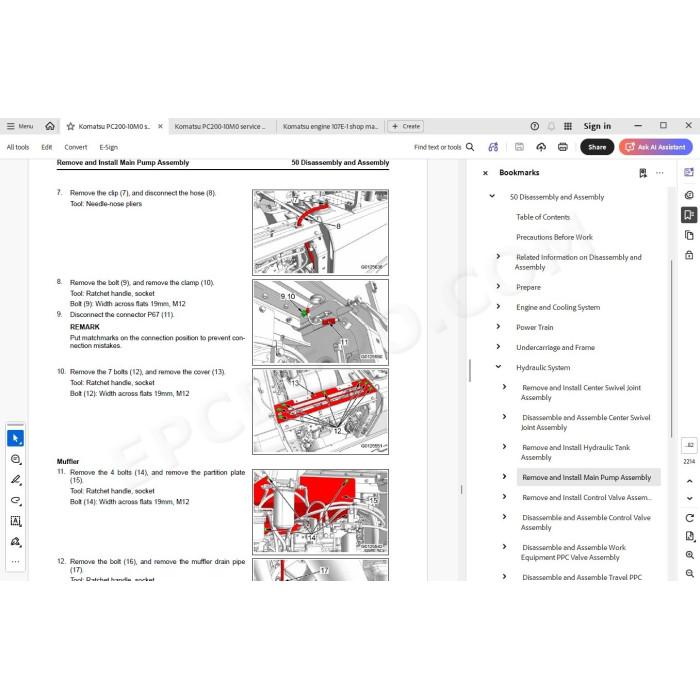Open the Table of Contents bookmark
Viewport: 700px width, 700px height.
(543, 217)
